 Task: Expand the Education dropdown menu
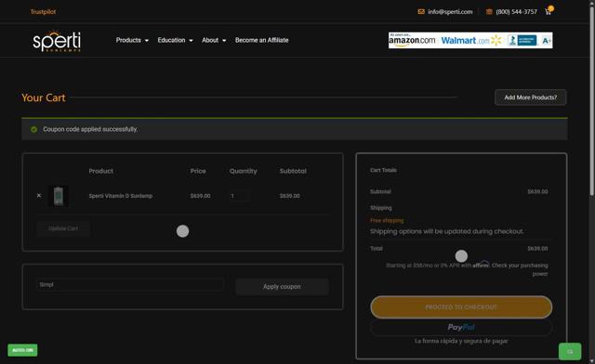pyautogui.click(x=175, y=40)
